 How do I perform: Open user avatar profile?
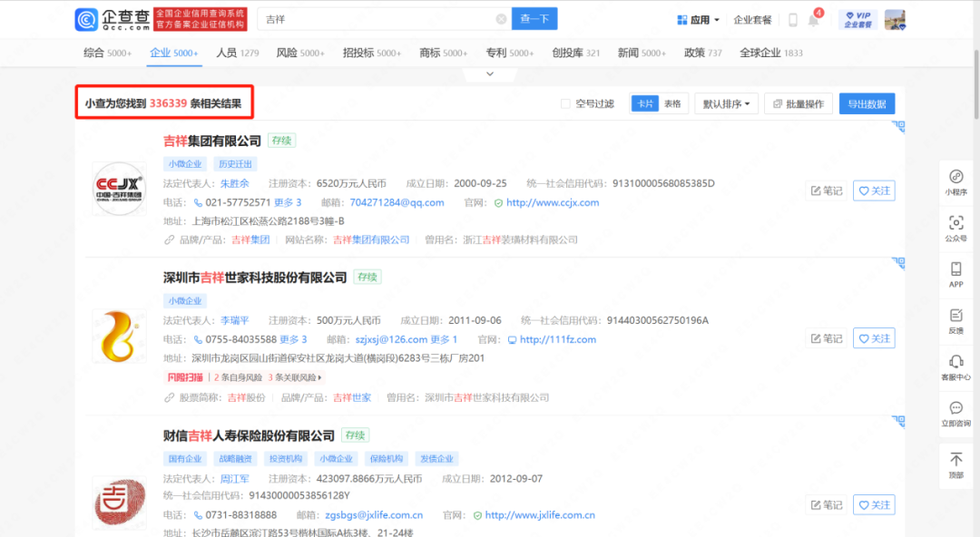click(x=895, y=19)
